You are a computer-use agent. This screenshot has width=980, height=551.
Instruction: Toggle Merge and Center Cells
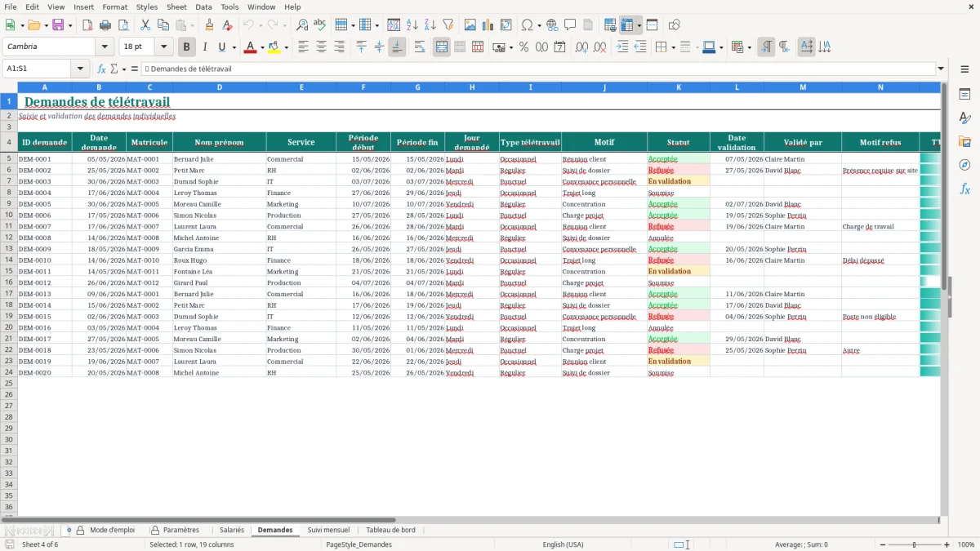442,47
